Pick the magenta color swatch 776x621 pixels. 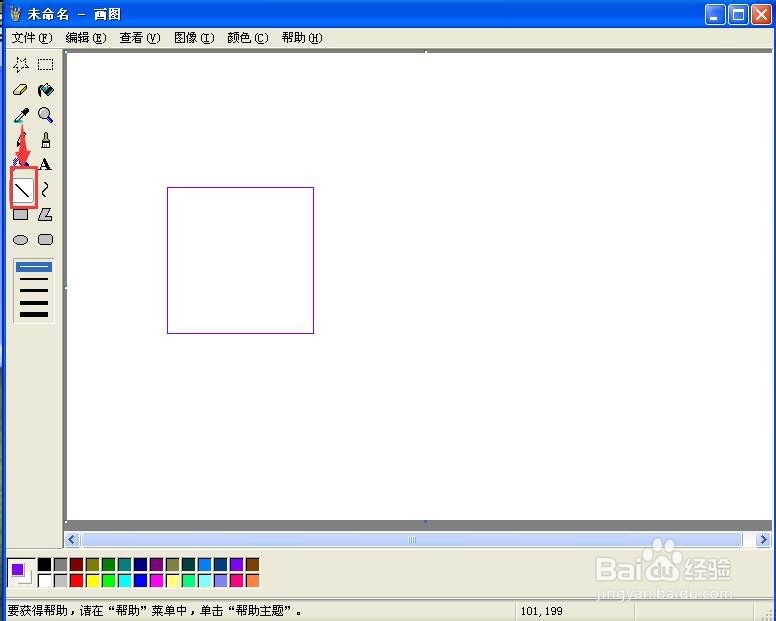(x=156, y=580)
